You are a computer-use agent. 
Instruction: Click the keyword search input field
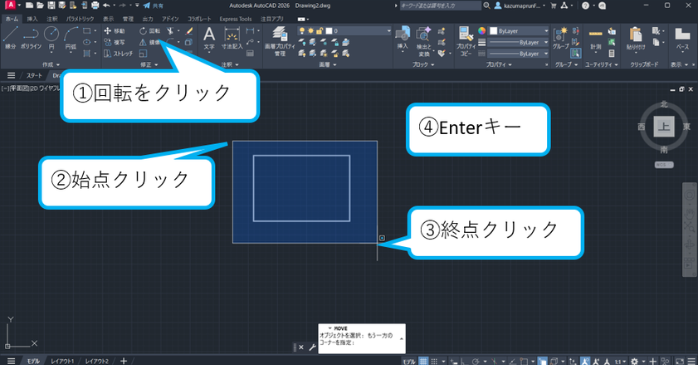pos(440,6)
